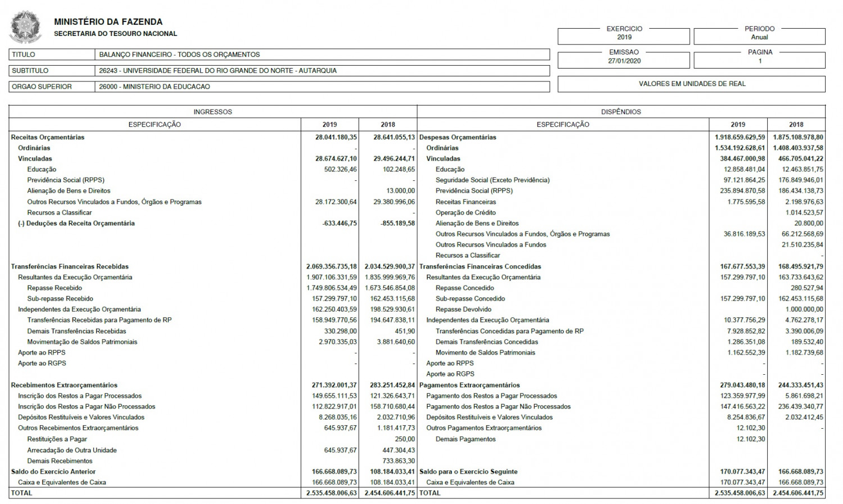Select 'Saldo para o Exercício Seguinte' label
This screenshot has height=504, width=843.
coord(469,472)
